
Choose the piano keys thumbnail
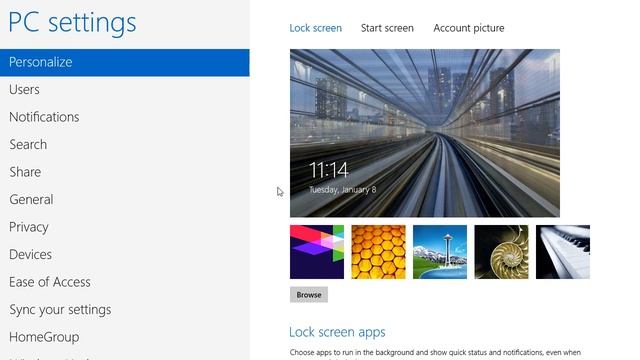click(562, 252)
